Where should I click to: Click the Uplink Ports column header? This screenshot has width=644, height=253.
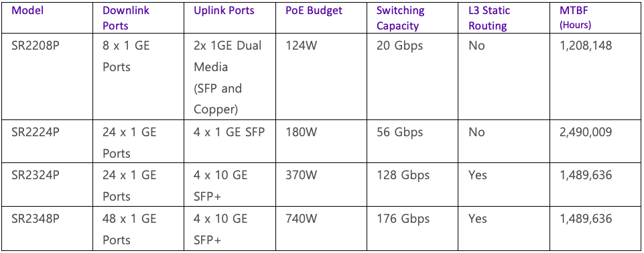pyautogui.click(x=224, y=11)
